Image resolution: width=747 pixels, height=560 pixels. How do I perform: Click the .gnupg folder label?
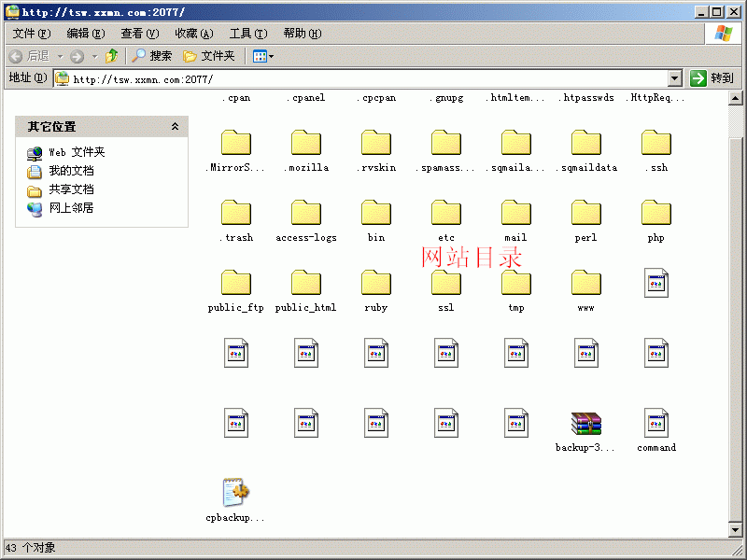[446, 99]
